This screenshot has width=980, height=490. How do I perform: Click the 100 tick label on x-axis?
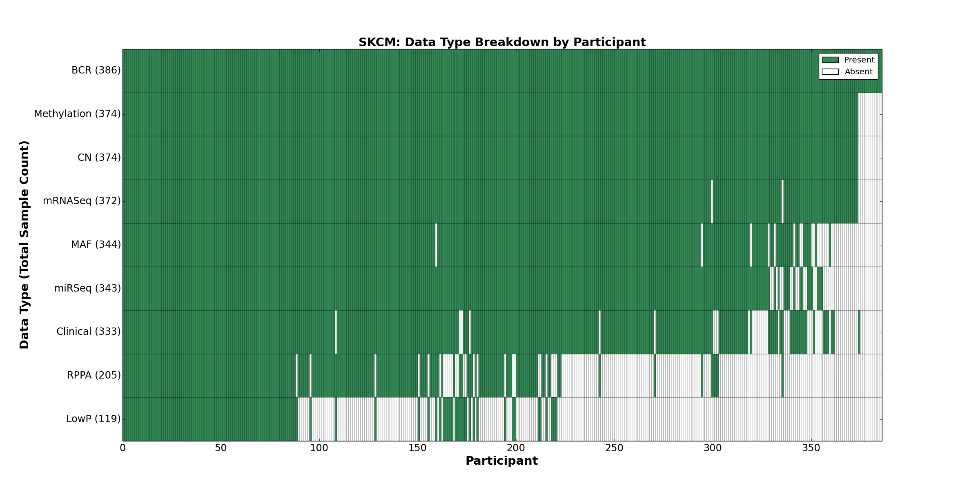tap(319, 448)
